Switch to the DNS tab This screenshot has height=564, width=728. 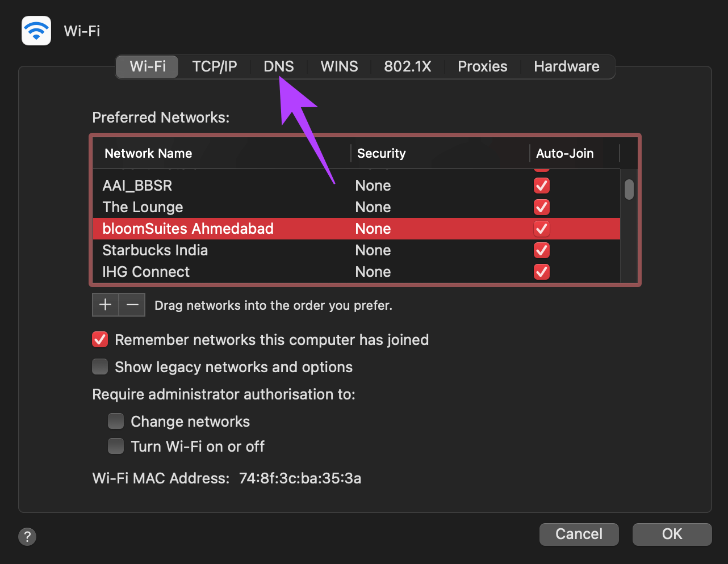coord(279,66)
